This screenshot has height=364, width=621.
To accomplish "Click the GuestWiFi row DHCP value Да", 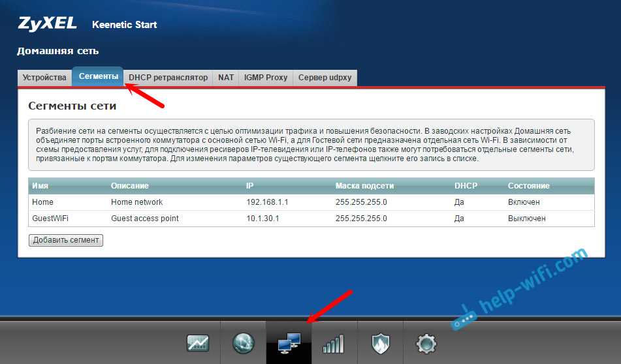I will coord(459,219).
